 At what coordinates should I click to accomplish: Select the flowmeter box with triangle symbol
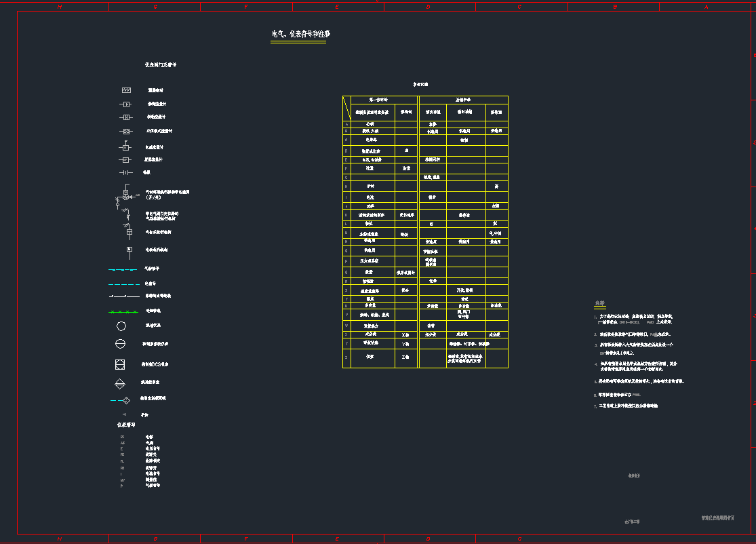coord(125,104)
